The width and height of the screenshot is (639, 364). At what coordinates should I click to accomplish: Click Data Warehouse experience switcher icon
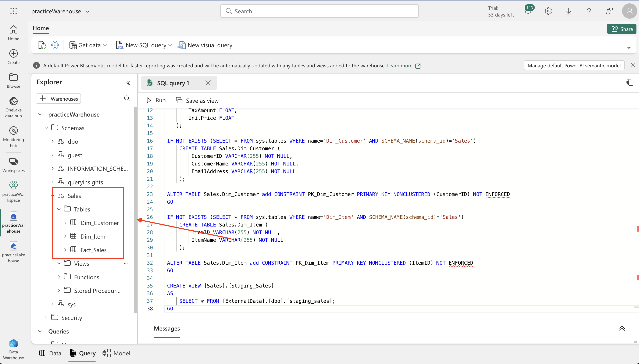14,349
